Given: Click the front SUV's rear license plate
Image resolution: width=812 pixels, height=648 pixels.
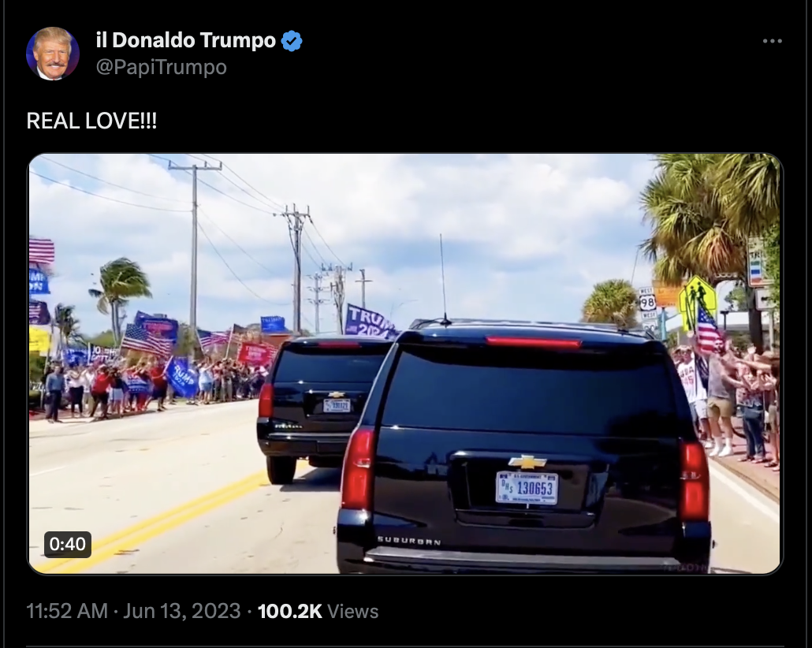Looking at the screenshot, I should click(x=337, y=405).
